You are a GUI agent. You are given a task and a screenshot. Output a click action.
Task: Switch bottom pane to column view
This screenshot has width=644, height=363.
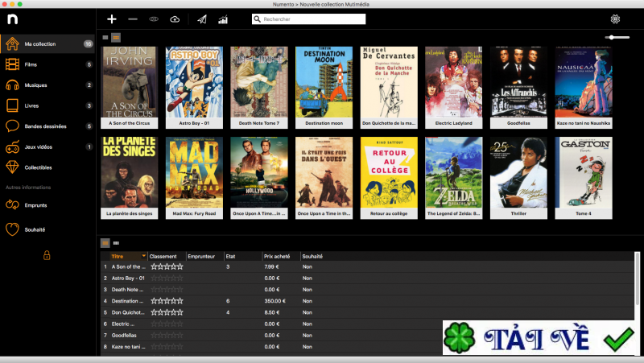click(x=116, y=242)
